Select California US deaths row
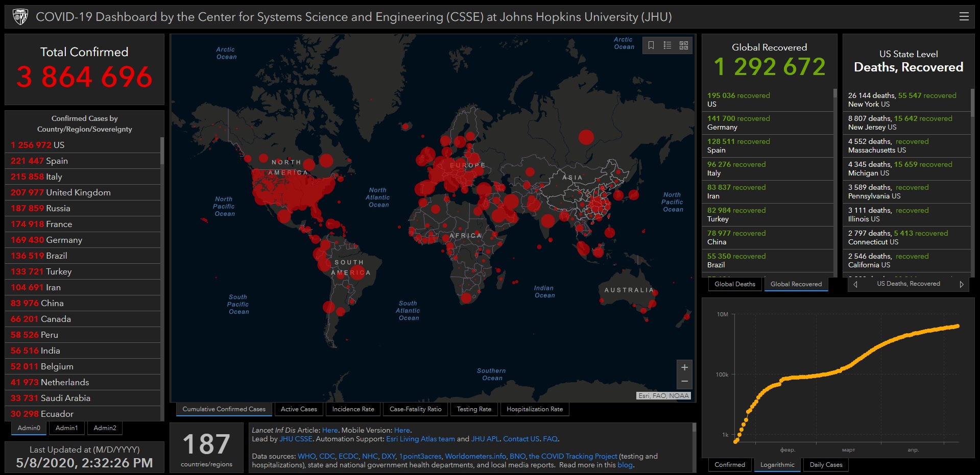The image size is (980, 475). coord(906,261)
